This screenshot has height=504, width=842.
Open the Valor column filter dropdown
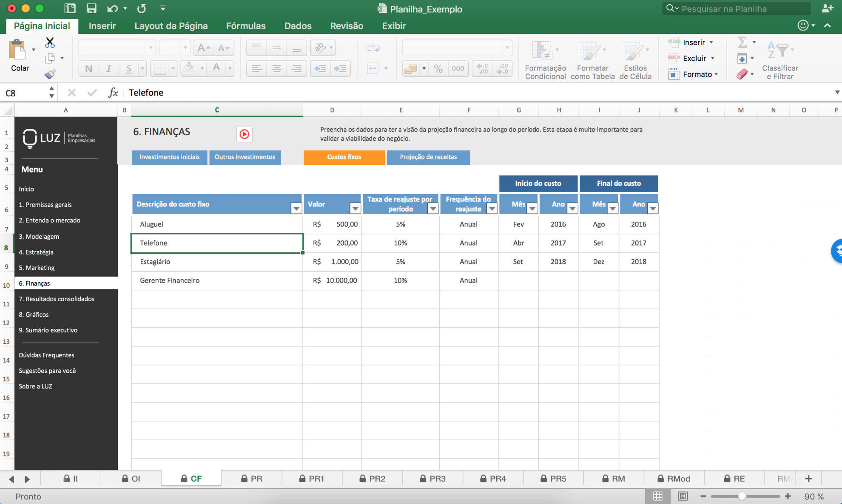pos(355,208)
